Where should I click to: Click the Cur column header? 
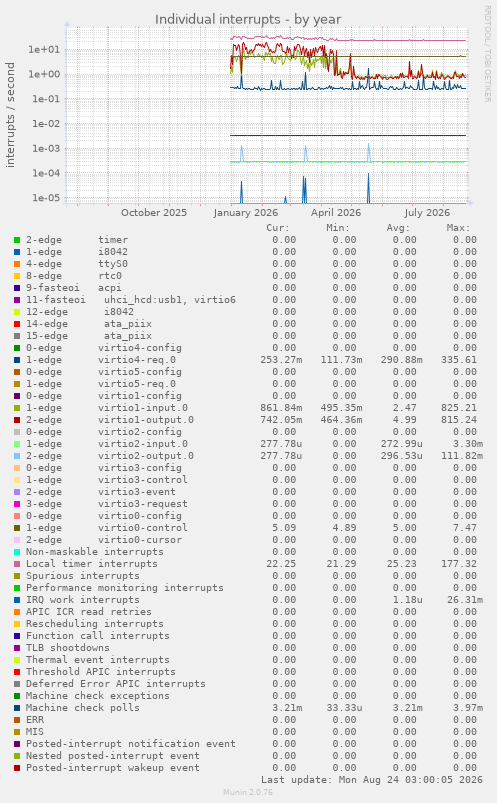point(278,228)
